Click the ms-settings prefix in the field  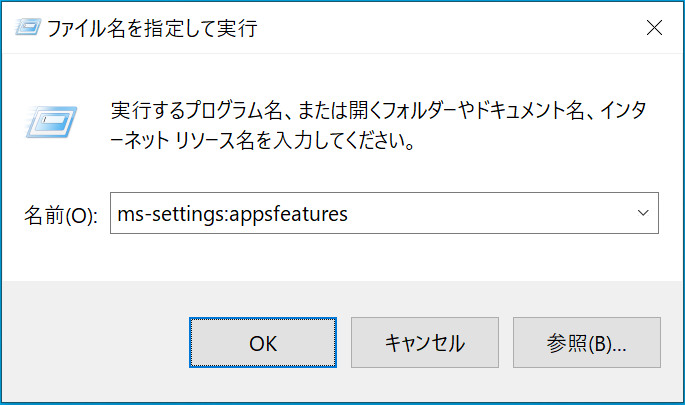point(170,214)
